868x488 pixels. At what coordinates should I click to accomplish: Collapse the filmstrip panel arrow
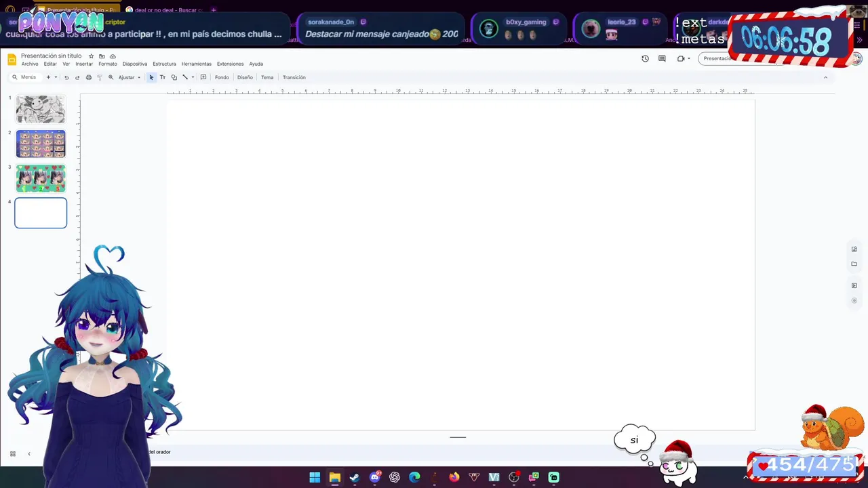[28, 453]
